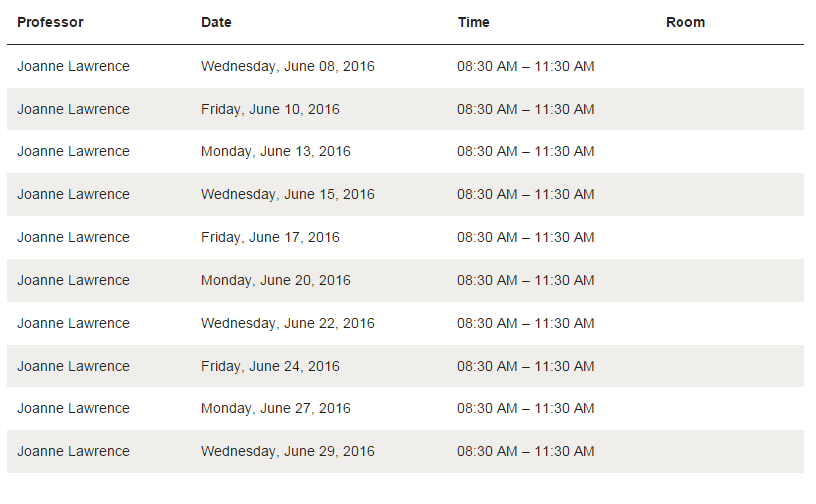Viewport: 816px width, 504px height.
Task: Click Joanne Lawrence in the June 29 row
Action: (x=73, y=451)
